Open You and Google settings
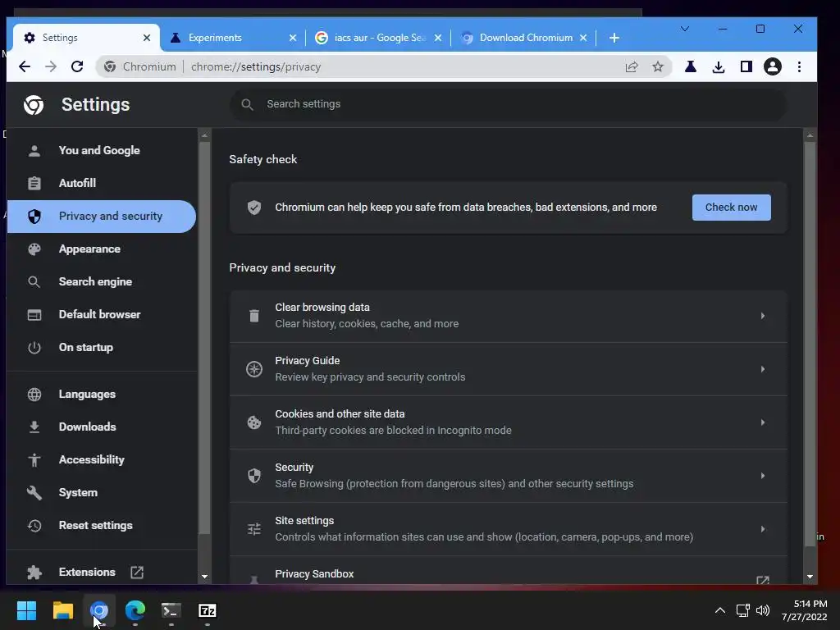Screen dimensions: 840x630 [102, 151]
